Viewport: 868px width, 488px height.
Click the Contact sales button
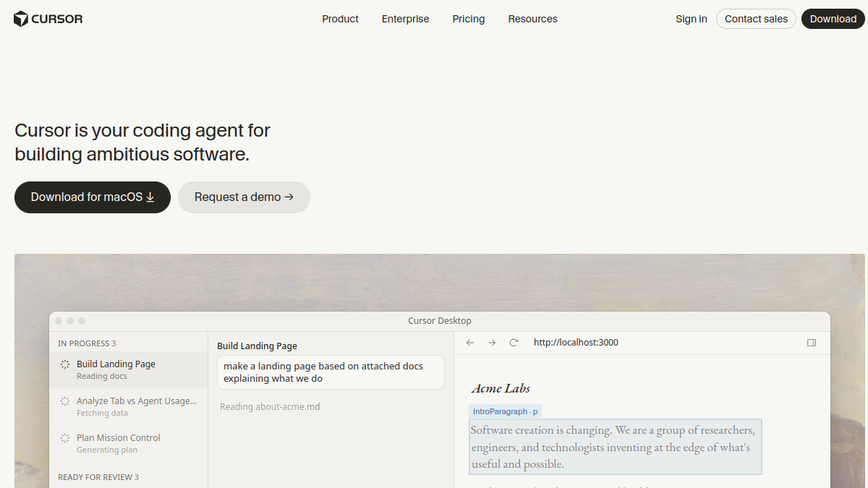point(756,19)
